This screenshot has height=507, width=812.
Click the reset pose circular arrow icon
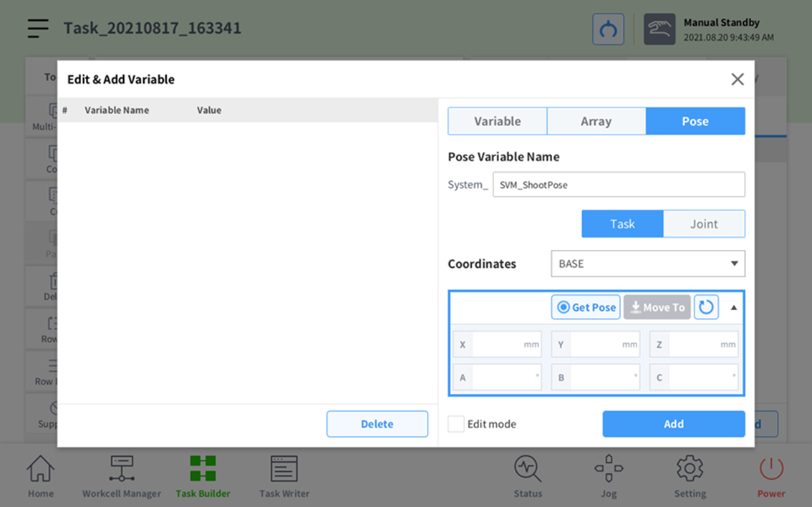coord(706,307)
